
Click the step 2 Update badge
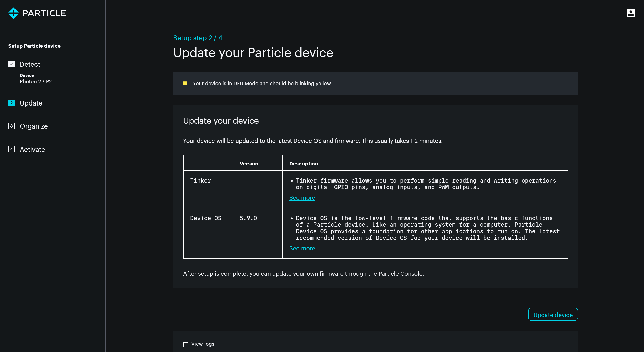(x=11, y=103)
